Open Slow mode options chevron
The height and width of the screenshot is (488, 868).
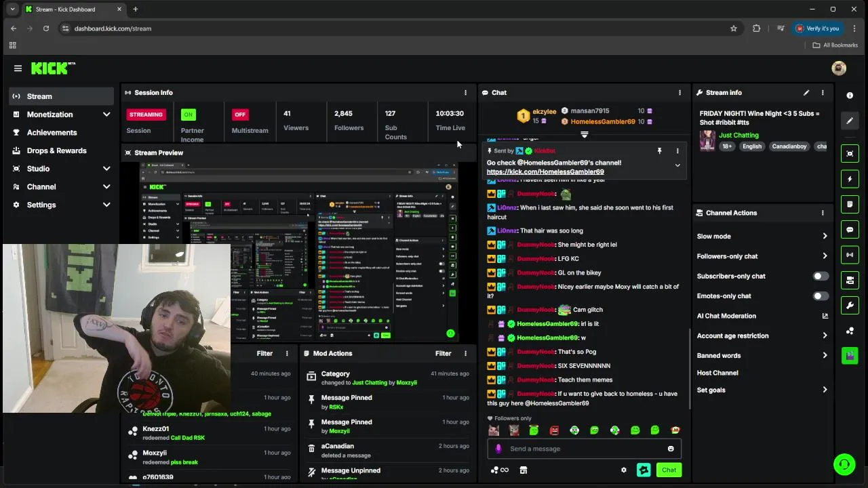(825, 237)
